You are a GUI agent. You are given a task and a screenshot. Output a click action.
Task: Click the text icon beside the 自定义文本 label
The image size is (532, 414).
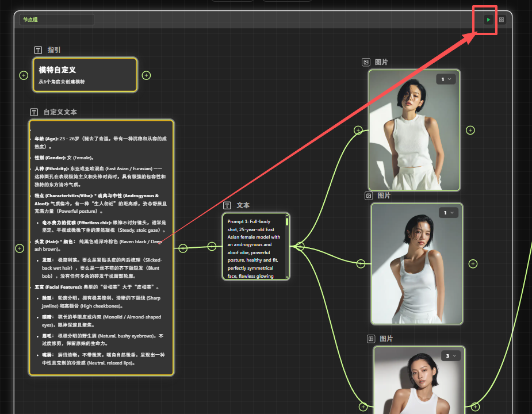[x=35, y=112]
